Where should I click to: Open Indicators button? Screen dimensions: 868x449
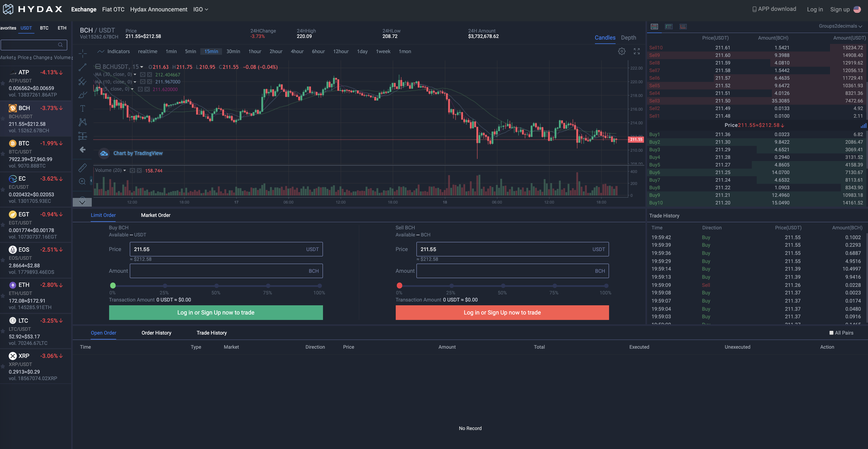pos(114,51)
